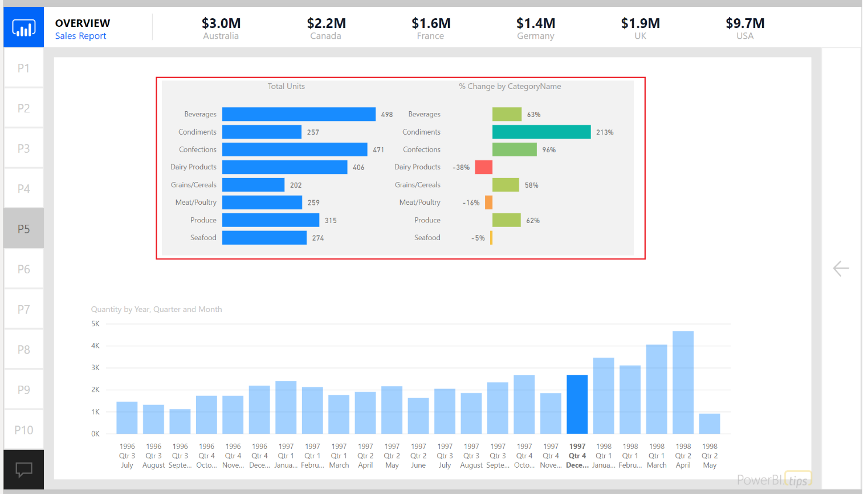
Task: Click the orange Meat/Poultry -16% bar
Action: pos(488,203)
